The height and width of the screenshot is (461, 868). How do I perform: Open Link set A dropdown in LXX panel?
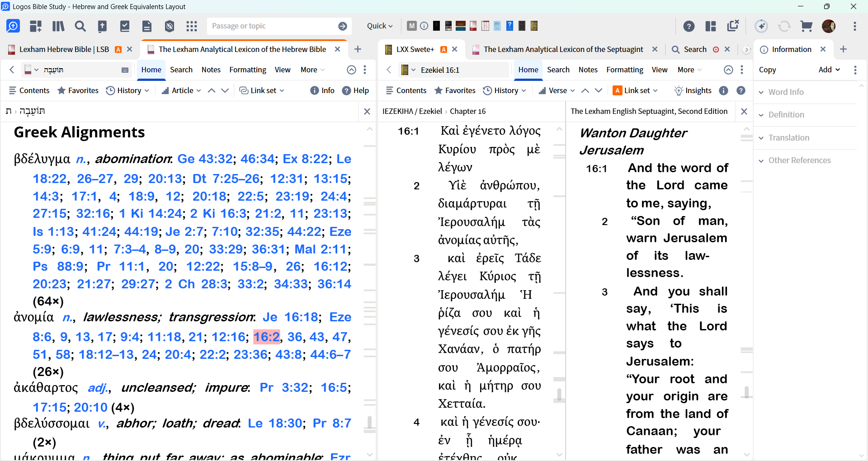(x=635, y=90)
